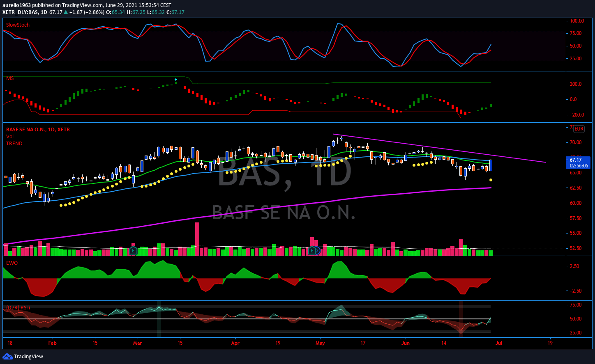595x364 pixels.
Task: Click the -2.50 level on EWO scale
Action: (x=574, y=291)
